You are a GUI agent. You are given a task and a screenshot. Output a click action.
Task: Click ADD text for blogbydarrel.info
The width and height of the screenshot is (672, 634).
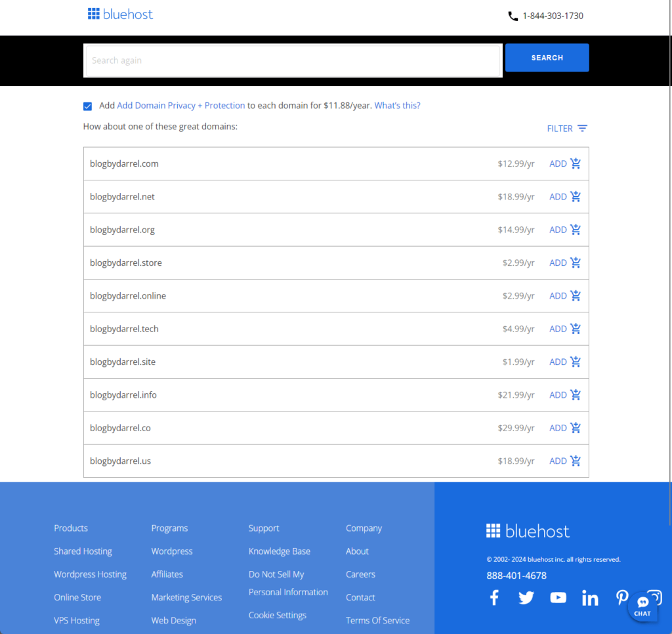pyautogui.click(x=558, y=395)
